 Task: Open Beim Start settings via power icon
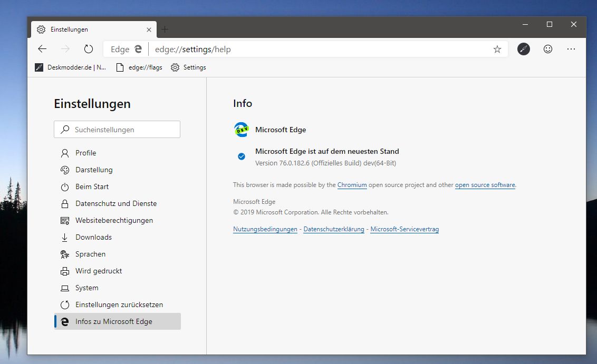click(x=64, y=186)
